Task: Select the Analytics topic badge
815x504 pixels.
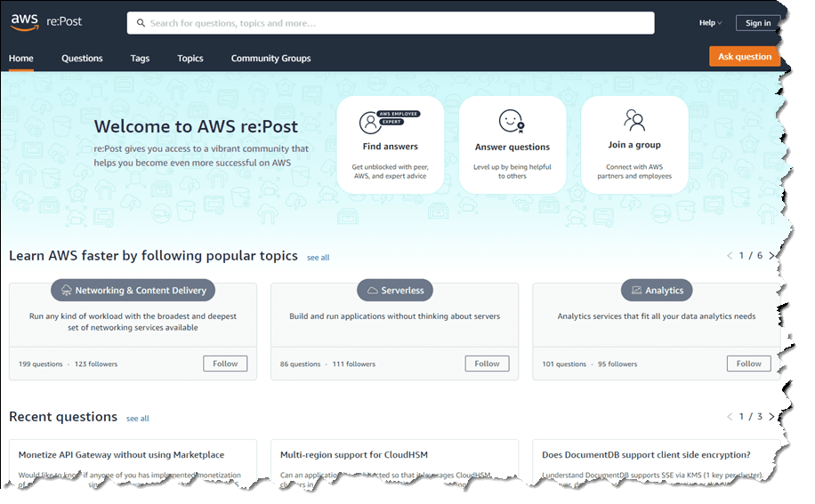Action: pos(657,290)
